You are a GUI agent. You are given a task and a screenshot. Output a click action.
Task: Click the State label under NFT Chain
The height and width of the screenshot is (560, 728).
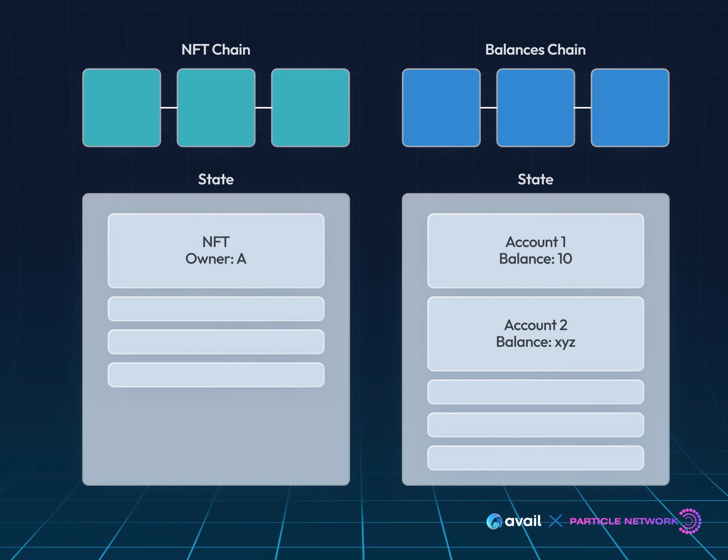(216, 179)
